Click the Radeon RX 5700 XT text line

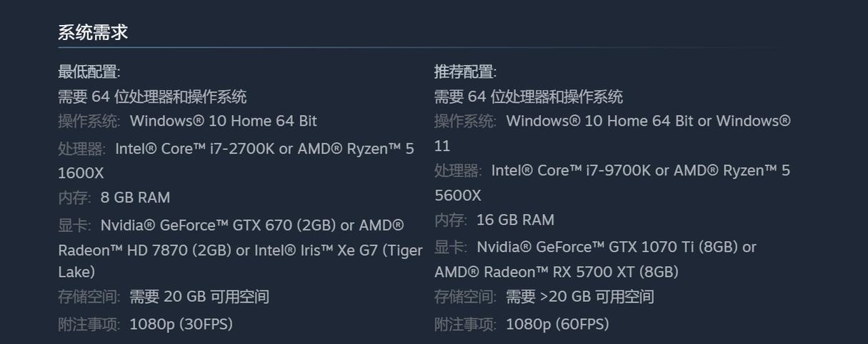coord(557,273)
